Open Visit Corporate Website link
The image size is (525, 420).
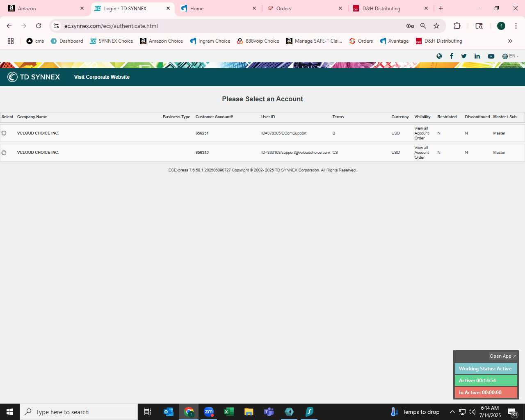click(102, 77)
